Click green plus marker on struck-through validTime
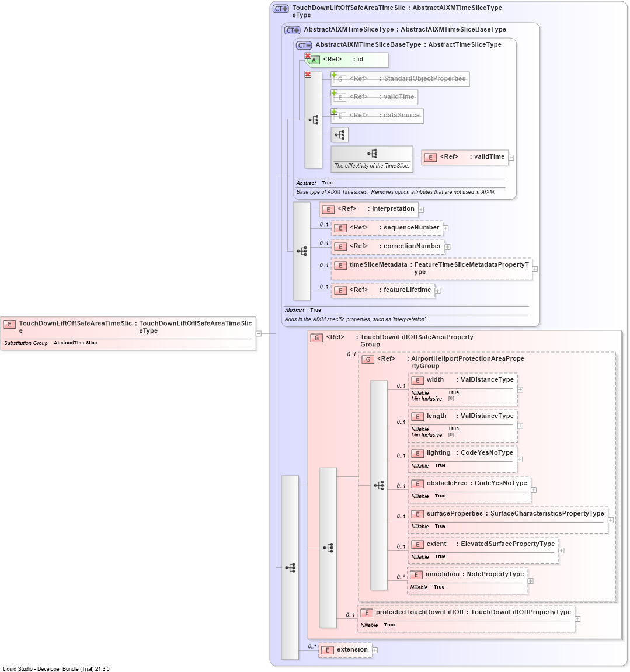Image resolution: width=630 pixels, height=672 pixels. (335, 93)
